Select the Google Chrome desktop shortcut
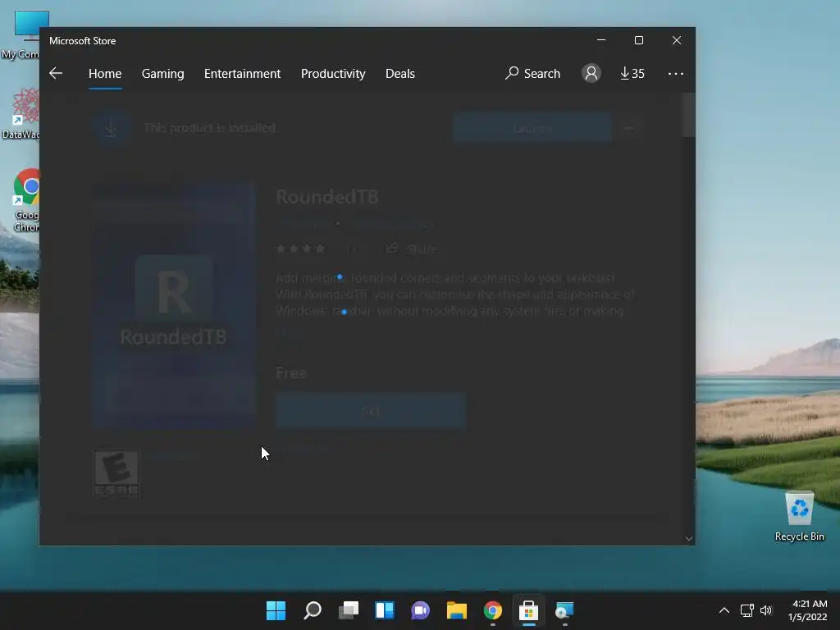The image size is (840, 630). coord(25,200)
